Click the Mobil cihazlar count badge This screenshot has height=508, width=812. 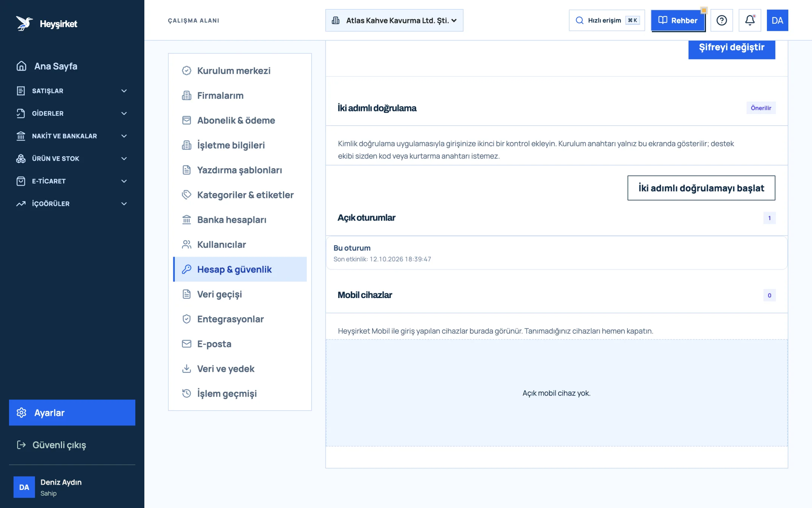coord(769,295)
